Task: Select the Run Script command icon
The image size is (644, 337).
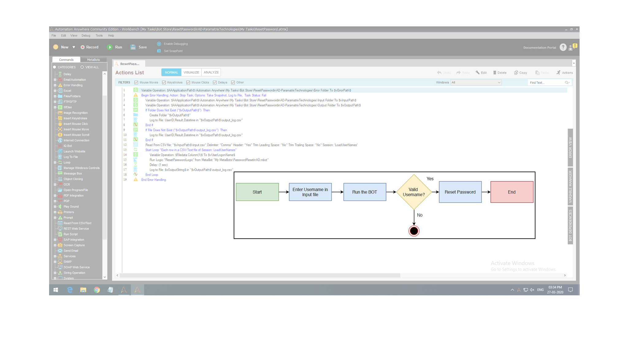Action: [x=60, y=234]
